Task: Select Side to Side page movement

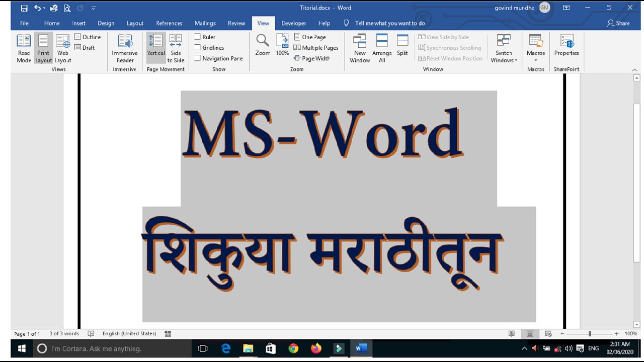Action: tap(176, 49)
